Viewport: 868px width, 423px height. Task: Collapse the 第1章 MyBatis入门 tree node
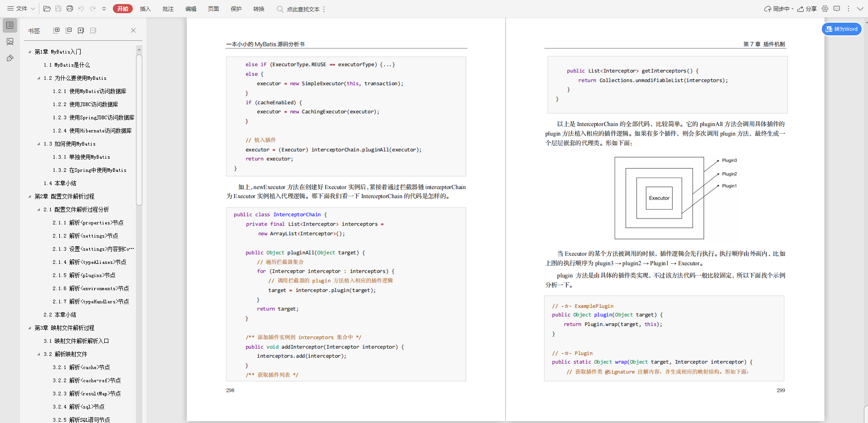[x=30, y=52]
